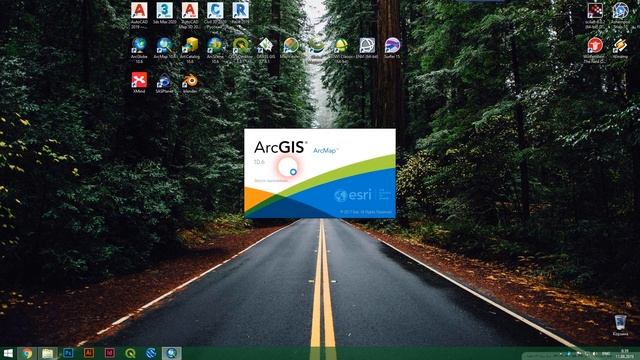Open the 3ds Max 2020 desktop shortcut

click(164, 14)
